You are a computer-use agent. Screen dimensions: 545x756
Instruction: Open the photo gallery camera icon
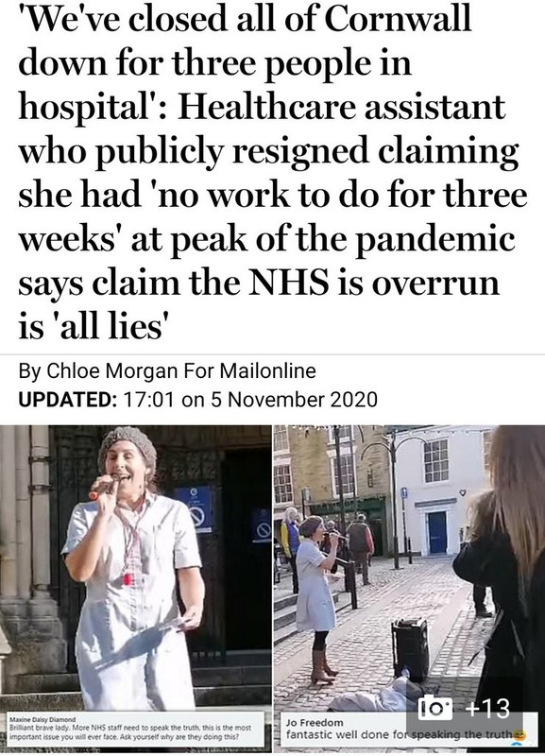[x=434, y=709]
